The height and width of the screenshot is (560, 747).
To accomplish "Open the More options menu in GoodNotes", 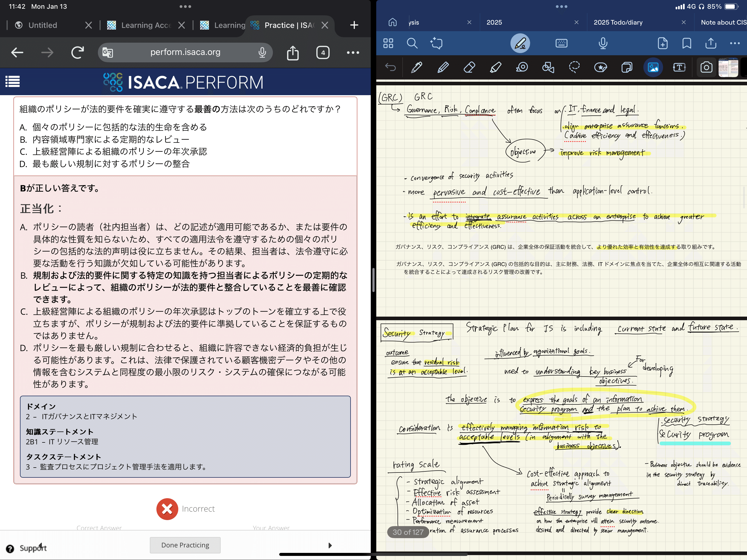I will 735,43.
